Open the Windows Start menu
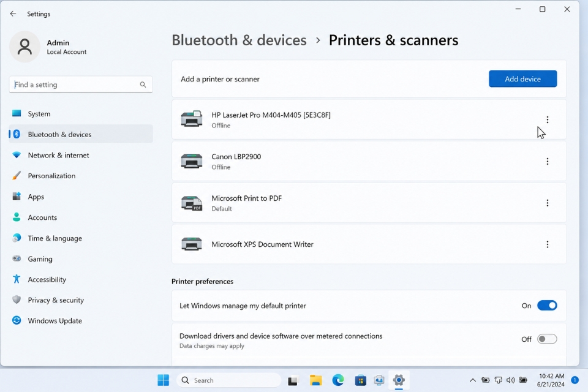Image resolution: width=588 pixels, height=392 pixels. (x=163, y=380)
